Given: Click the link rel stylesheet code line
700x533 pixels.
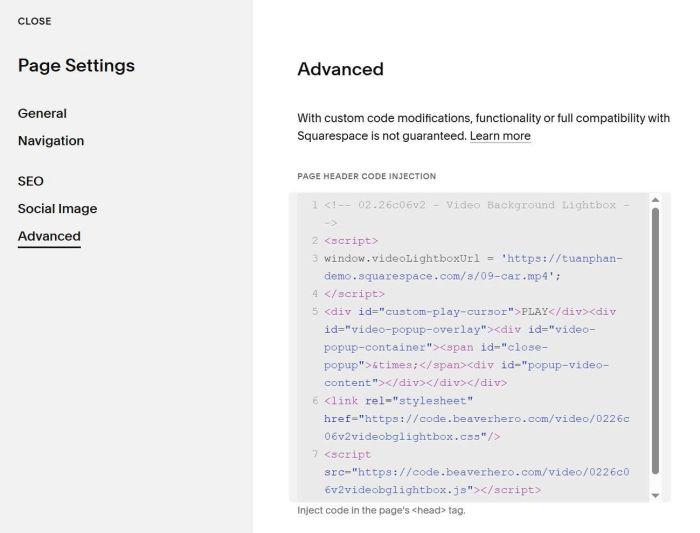Looking at the screenshot, I should point(398,401).
